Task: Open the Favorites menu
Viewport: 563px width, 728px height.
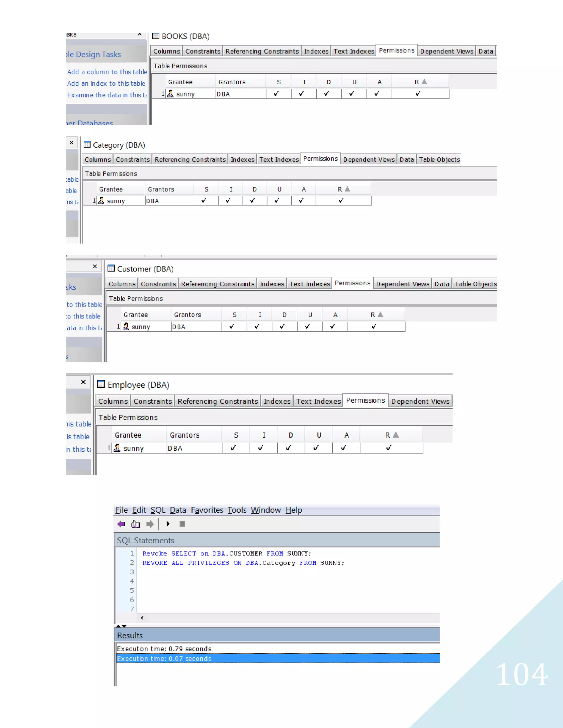Action: point(207,510)
